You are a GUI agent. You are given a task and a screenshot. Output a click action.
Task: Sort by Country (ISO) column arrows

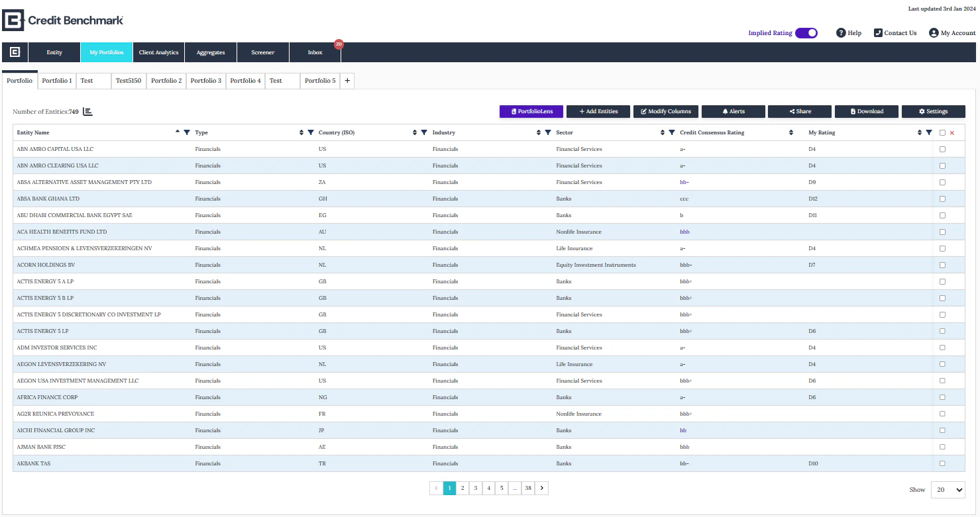coord(415,132)
